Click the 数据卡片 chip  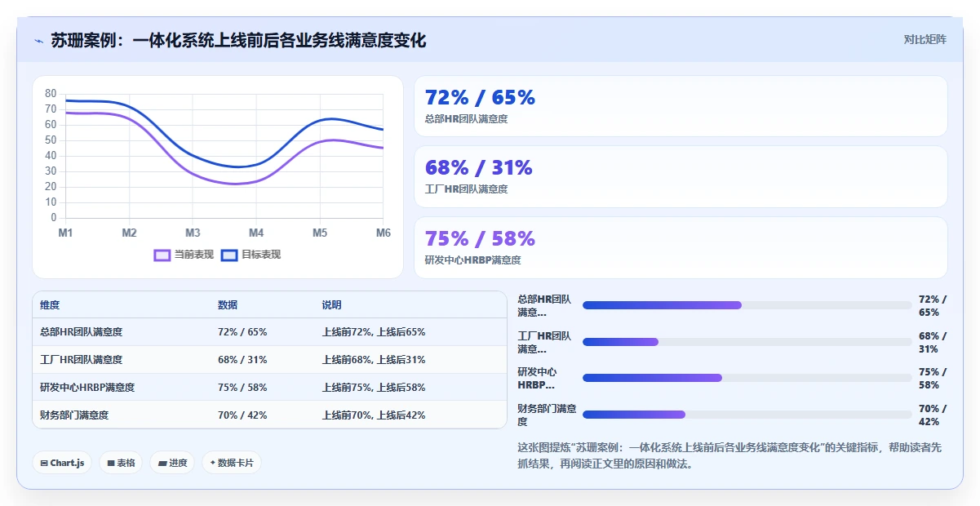(232, 463)
